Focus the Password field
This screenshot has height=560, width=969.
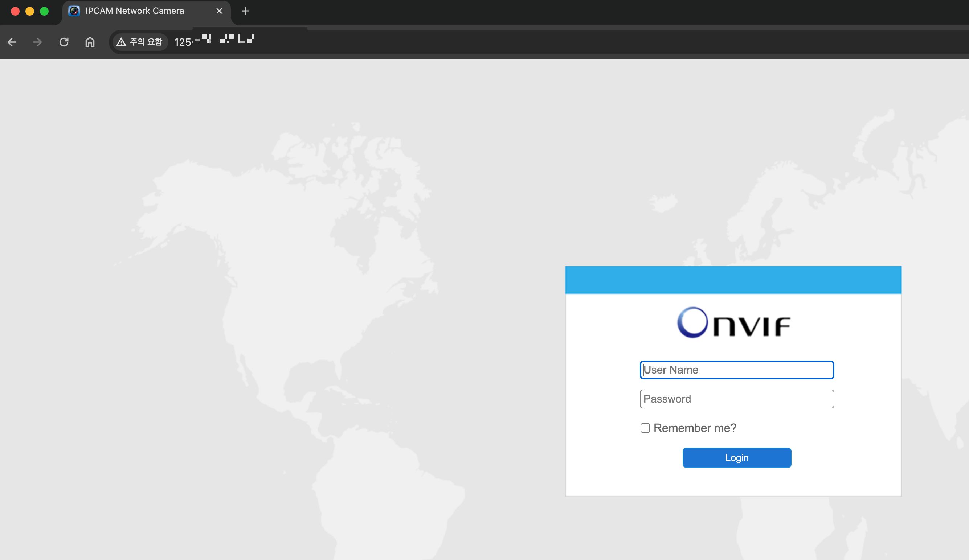(737, 399)
